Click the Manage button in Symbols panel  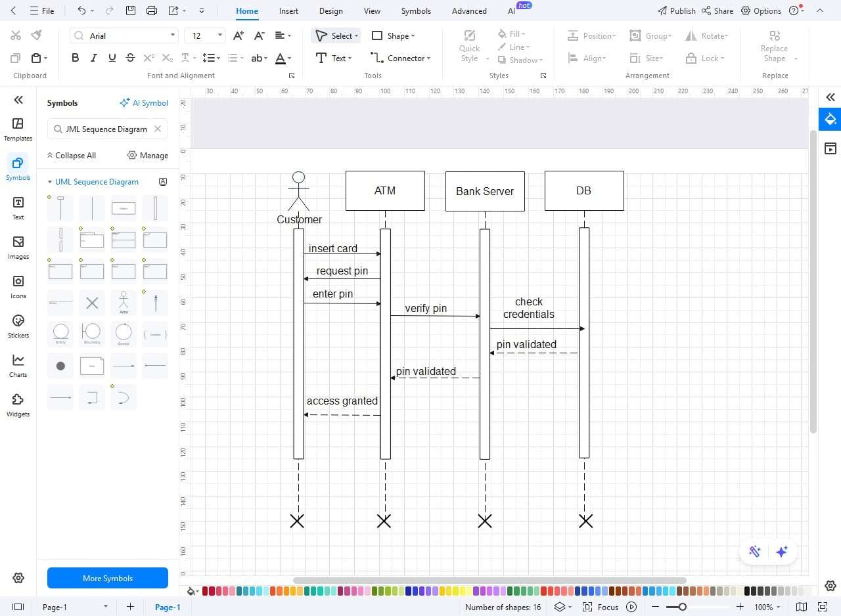click(148, 155)
